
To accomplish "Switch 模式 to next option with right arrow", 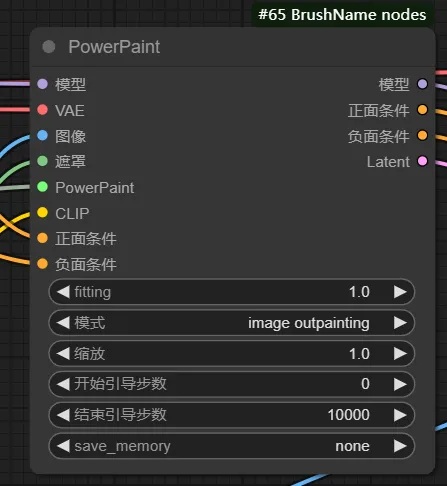I will (x=400, y=323).
